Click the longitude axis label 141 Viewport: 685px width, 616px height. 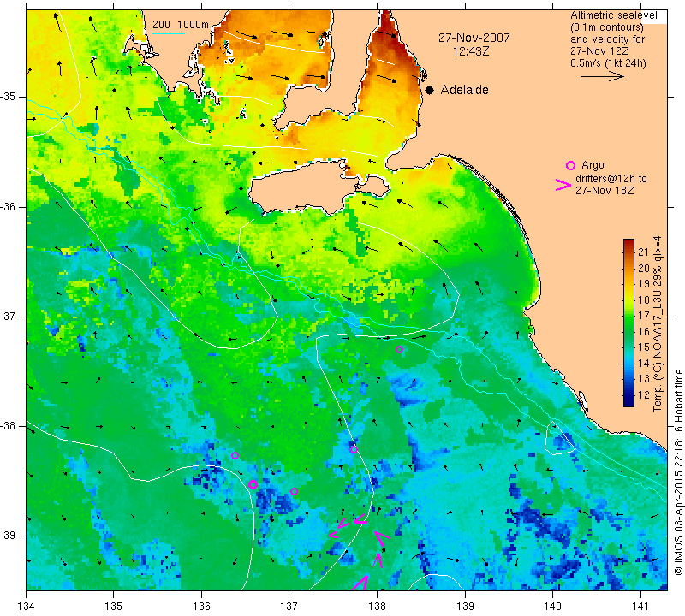(x=640, y=607)
